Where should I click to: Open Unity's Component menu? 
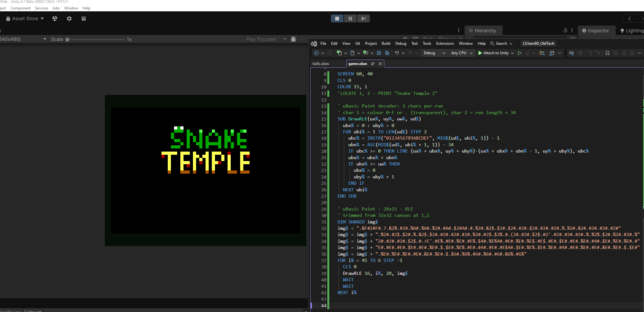20,8
